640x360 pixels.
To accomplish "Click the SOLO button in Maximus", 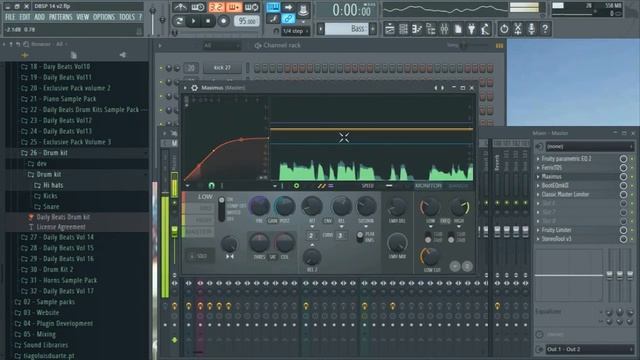I will 199,256.
